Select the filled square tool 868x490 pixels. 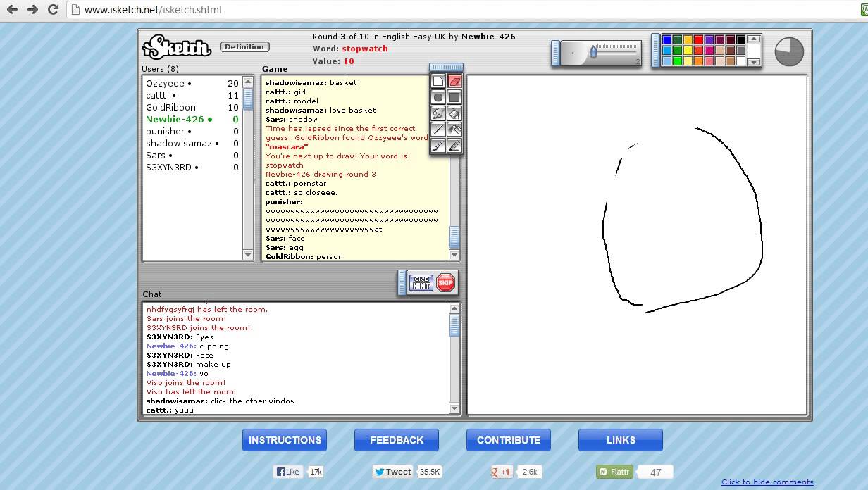click(454, 97)
